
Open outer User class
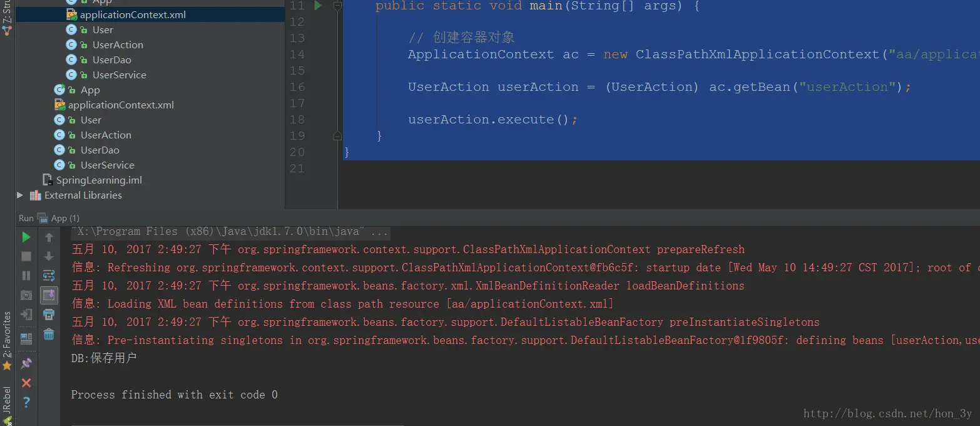[91, 120]
